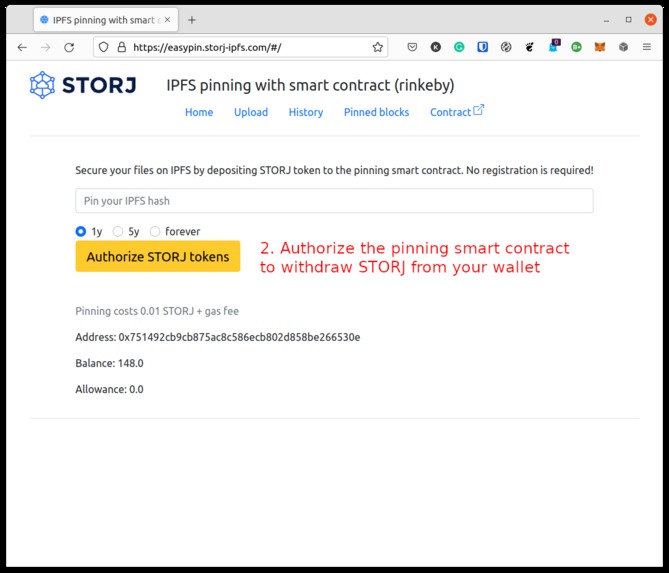Go to the Home page link
Image resolution: width=669 pixels, height=573 pixels.
click(199, 112)
